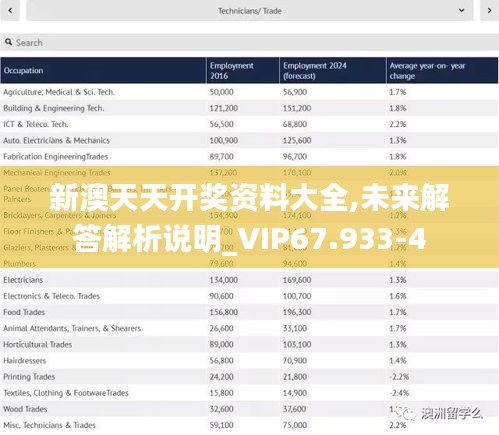The image size is (499, 435).
Task: Select Textiles, Clothing & FootwareTrades row
Action: click(x=249, y=393)
